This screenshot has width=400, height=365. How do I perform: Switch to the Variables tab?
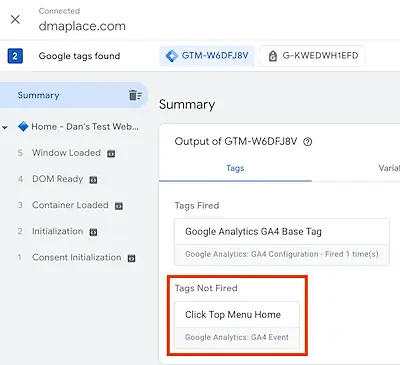coord(389,168)
